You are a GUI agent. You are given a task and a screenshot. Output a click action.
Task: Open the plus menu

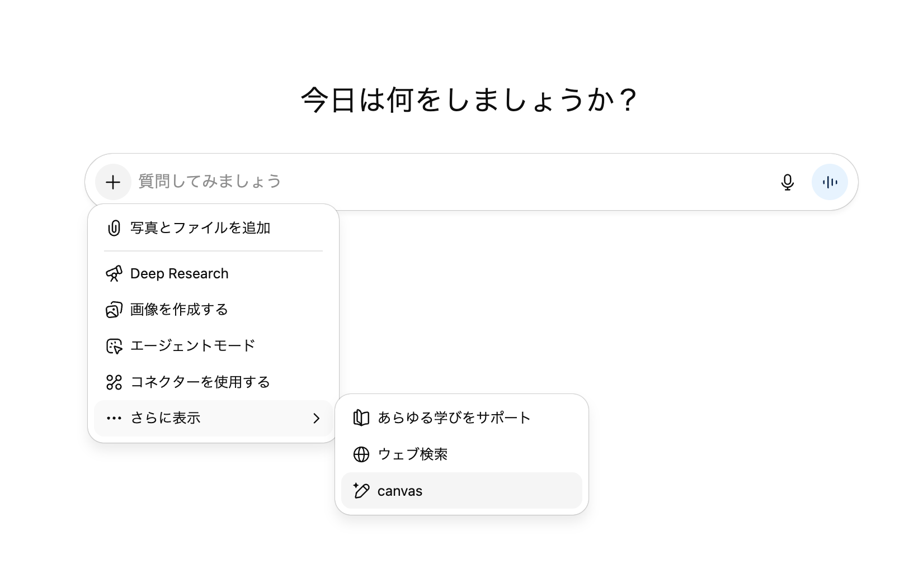click(x=114, y=182)
